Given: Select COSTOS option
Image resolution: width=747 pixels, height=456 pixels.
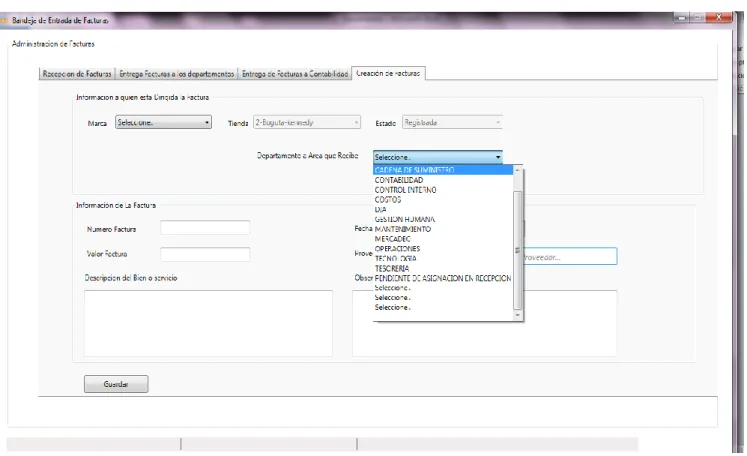Looking at the screenshot, I should (x=443, y=200).
